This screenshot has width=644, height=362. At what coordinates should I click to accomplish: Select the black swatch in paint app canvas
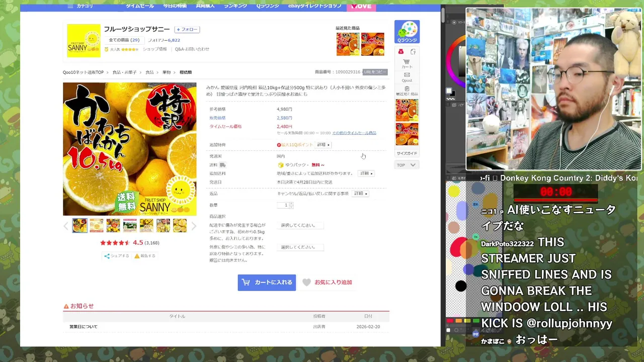point(460,287)
